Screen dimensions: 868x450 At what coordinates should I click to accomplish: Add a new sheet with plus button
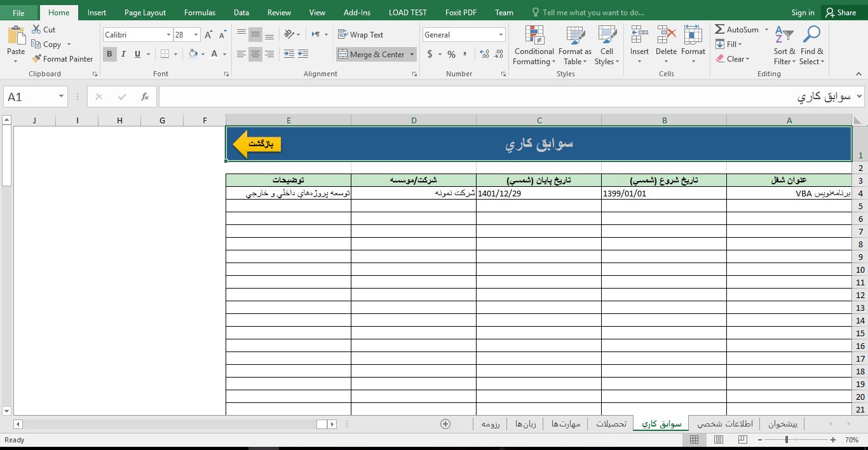pos(445,424)
